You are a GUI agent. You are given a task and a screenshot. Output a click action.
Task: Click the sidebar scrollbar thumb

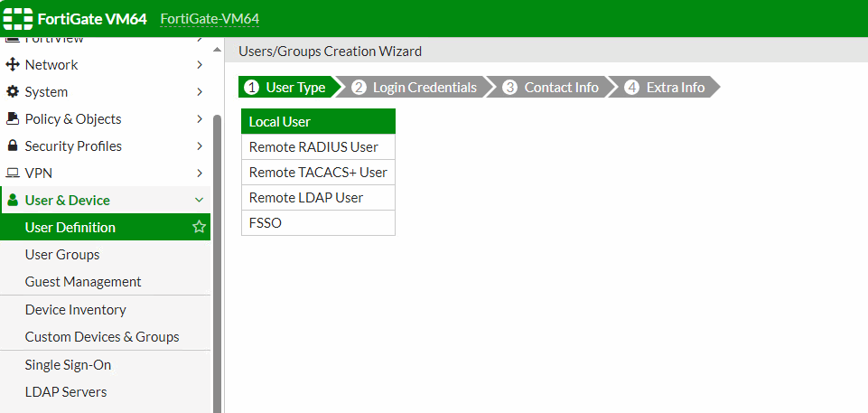click(217, 264)
